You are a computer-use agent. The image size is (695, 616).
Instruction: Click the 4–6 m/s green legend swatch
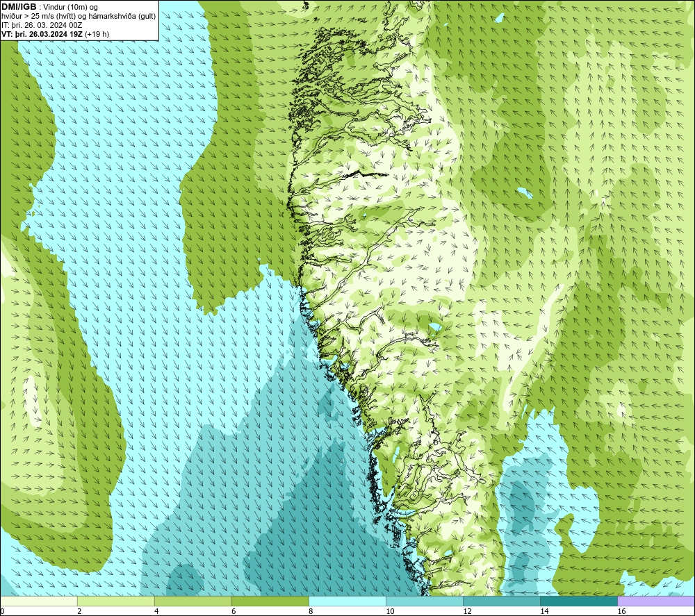(x=193, y=601)
